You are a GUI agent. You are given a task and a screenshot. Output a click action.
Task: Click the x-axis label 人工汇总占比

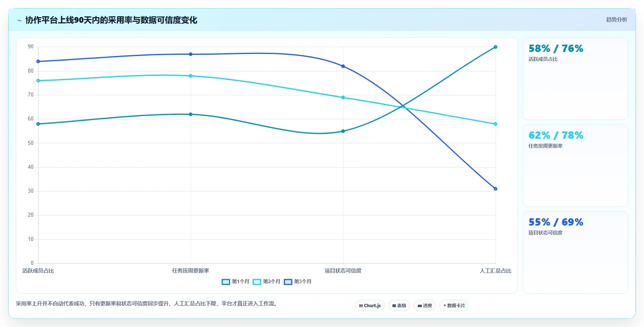click(x=496, y=271)
